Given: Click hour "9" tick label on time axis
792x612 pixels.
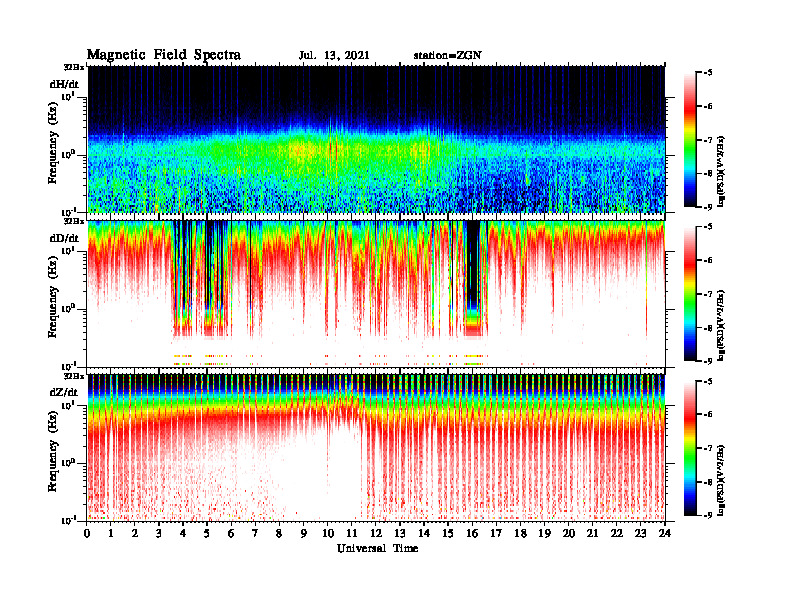Looking at the screenshot, I should point(303,533).
